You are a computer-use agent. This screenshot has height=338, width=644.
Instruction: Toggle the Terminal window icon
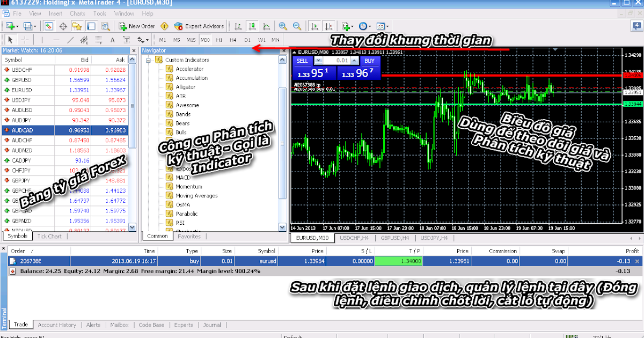click(x=91, y=26)
